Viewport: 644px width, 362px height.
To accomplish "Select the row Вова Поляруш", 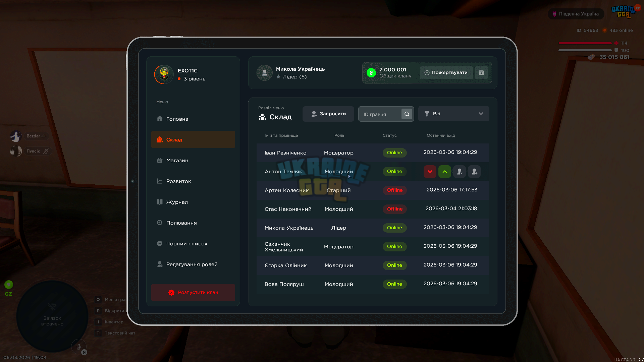I will (x=373, y=284).
